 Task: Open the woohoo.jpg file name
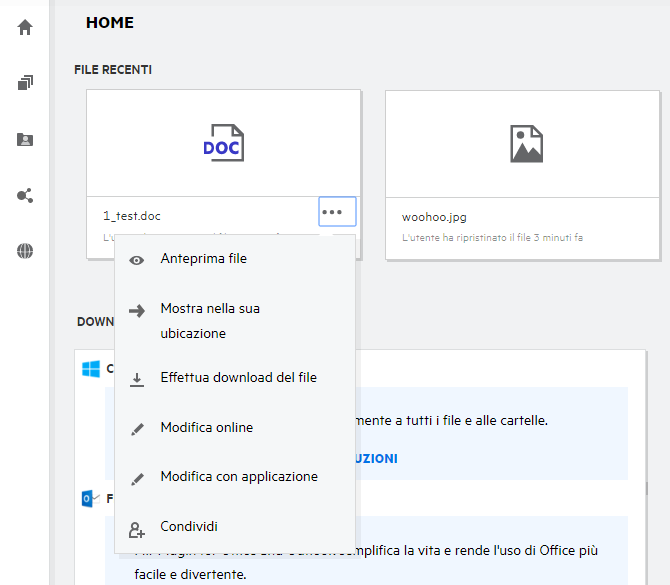(x=434, y=216)
